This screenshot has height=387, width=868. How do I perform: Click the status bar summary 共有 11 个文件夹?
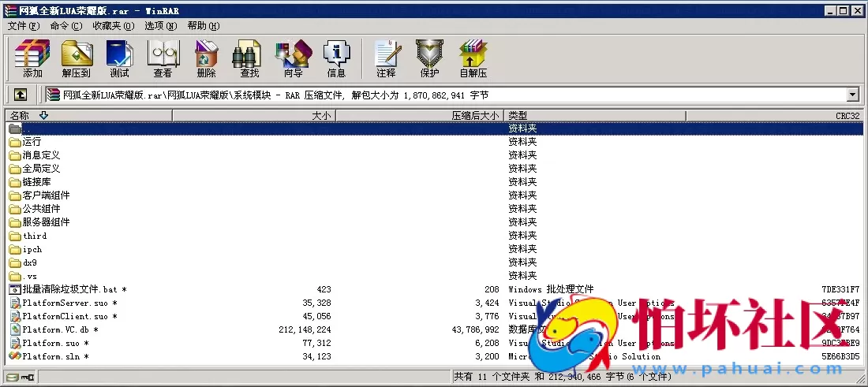click(x=494, y=377)
